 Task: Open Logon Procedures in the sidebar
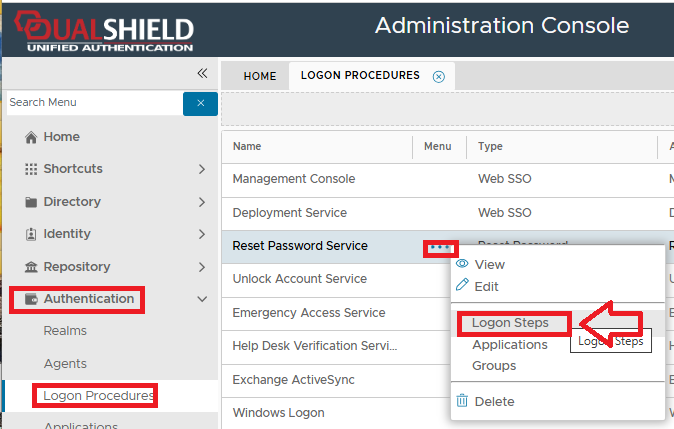(x=98, y=396)
